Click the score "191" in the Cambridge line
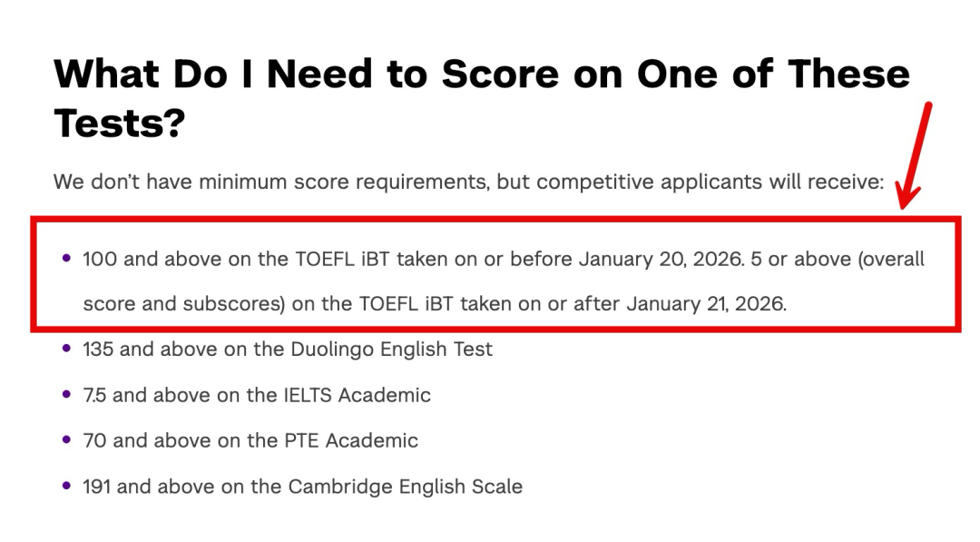Viewport: 980px width, 542px height. click(x=96, y=486)
